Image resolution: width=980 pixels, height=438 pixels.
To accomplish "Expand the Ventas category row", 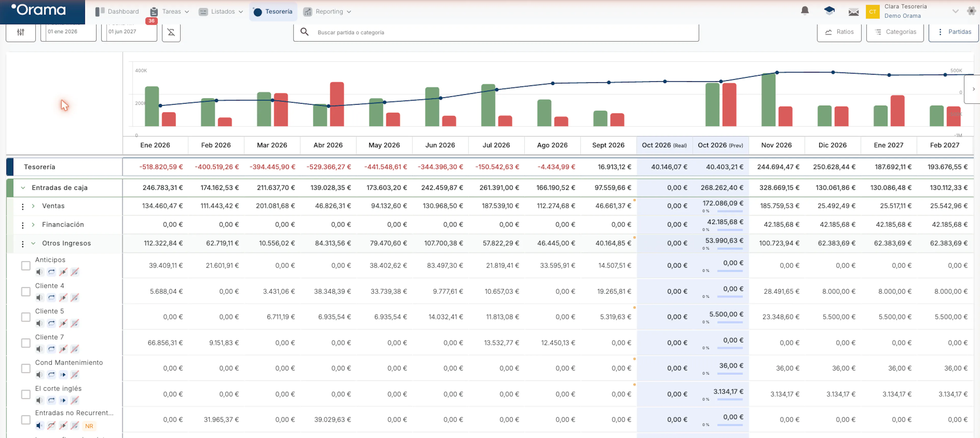I will [33, 206].
